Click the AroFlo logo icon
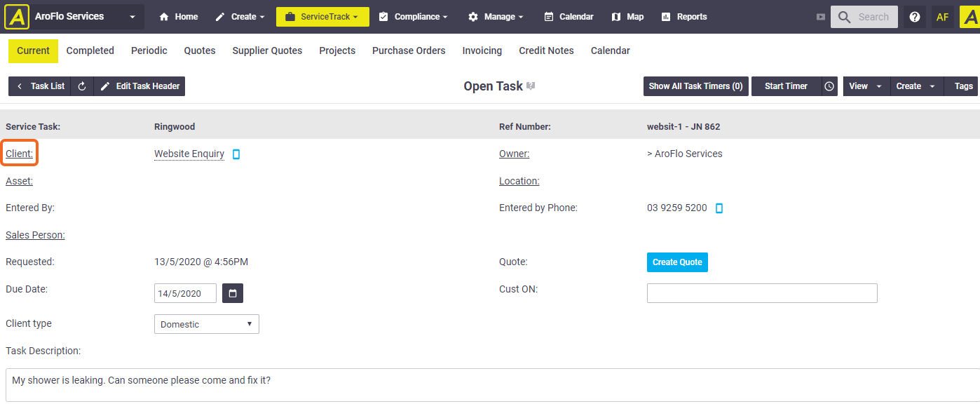980x404 pixels. coord(16,17)
